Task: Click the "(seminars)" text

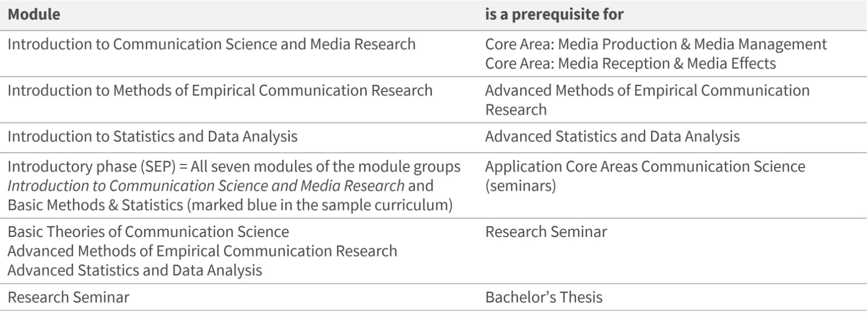Action: [x=520, y=186]
